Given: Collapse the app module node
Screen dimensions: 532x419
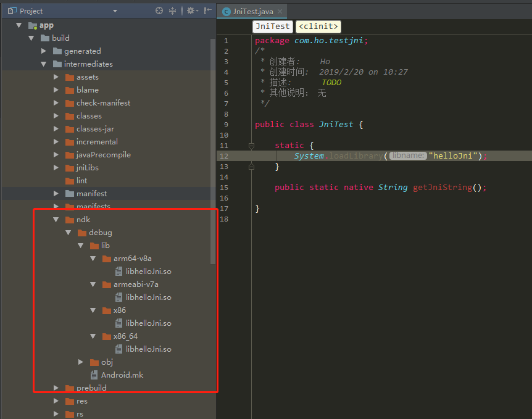Looking at the screenshot, I should click(19, 25).
